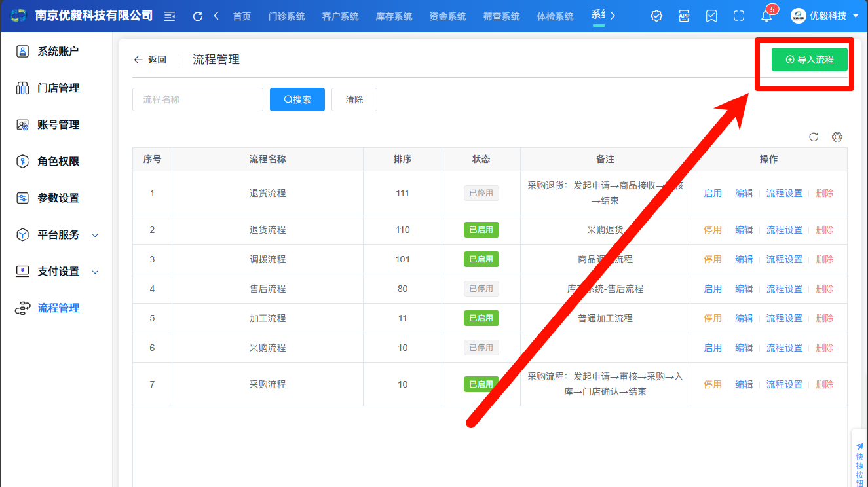Click the green 导入流程 button
The width and height of the screenshot is (868, 487).
[809, 60]
